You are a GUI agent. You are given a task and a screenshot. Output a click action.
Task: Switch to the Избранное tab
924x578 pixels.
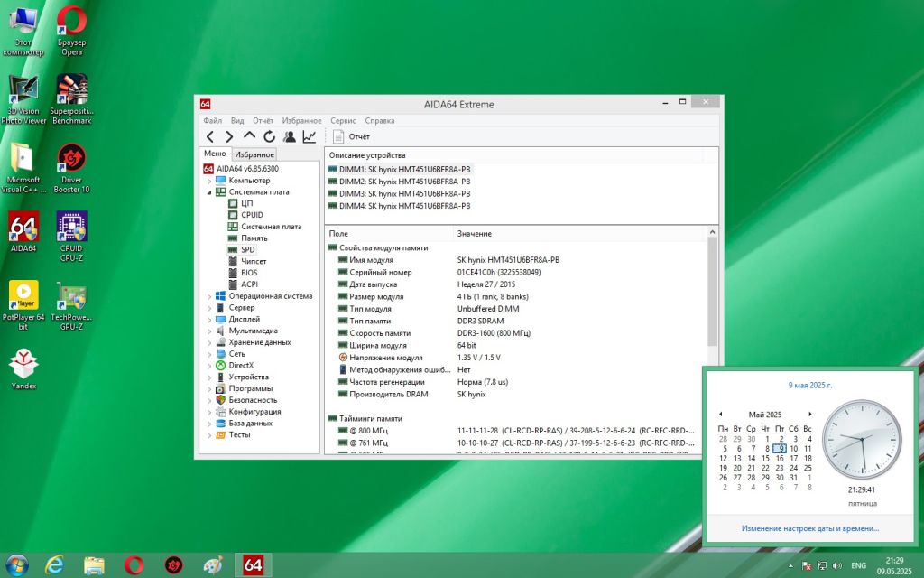pos(254,154)
